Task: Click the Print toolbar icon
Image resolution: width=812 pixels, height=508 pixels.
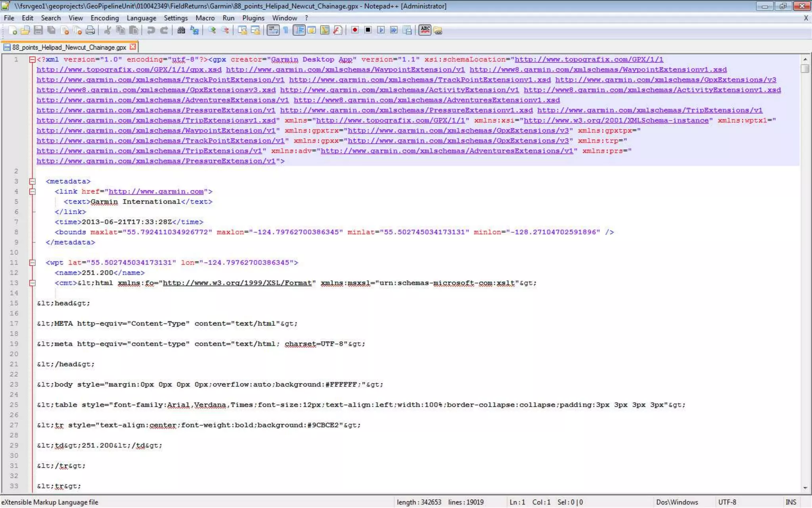Action: pos(90,30)
